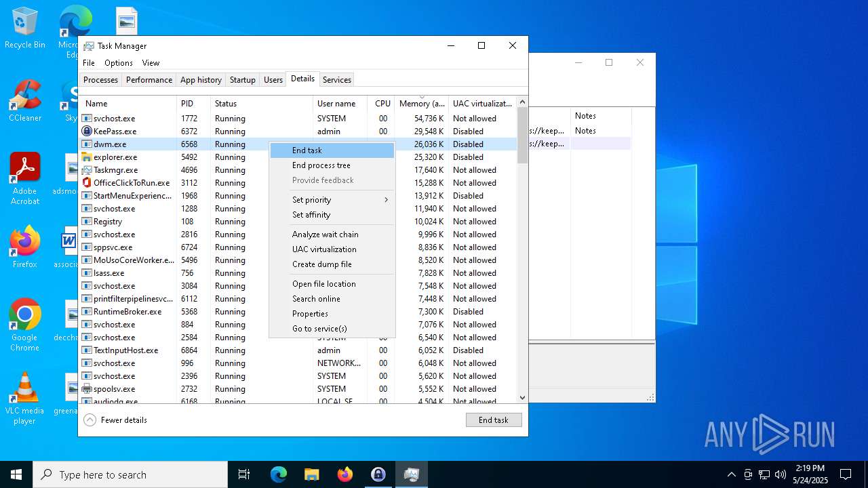Click Task Manager taskbar icon
Viewport: 868px width, 488px height.
tap(412, 474)
